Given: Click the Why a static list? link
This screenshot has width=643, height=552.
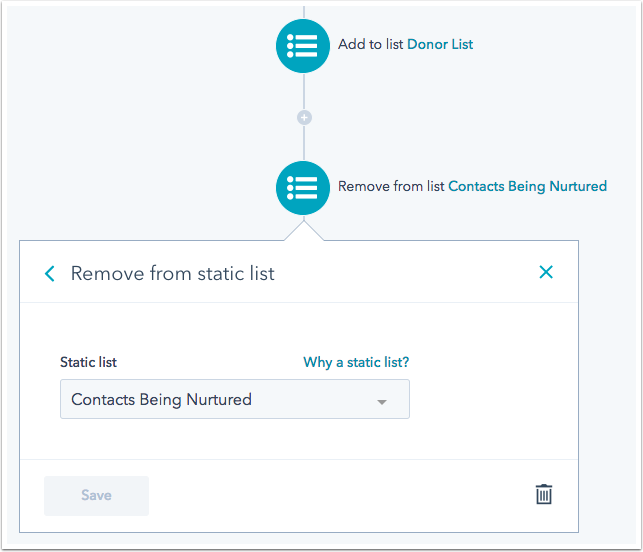Looking at the screenshot, I should click(x=356, y=362).
